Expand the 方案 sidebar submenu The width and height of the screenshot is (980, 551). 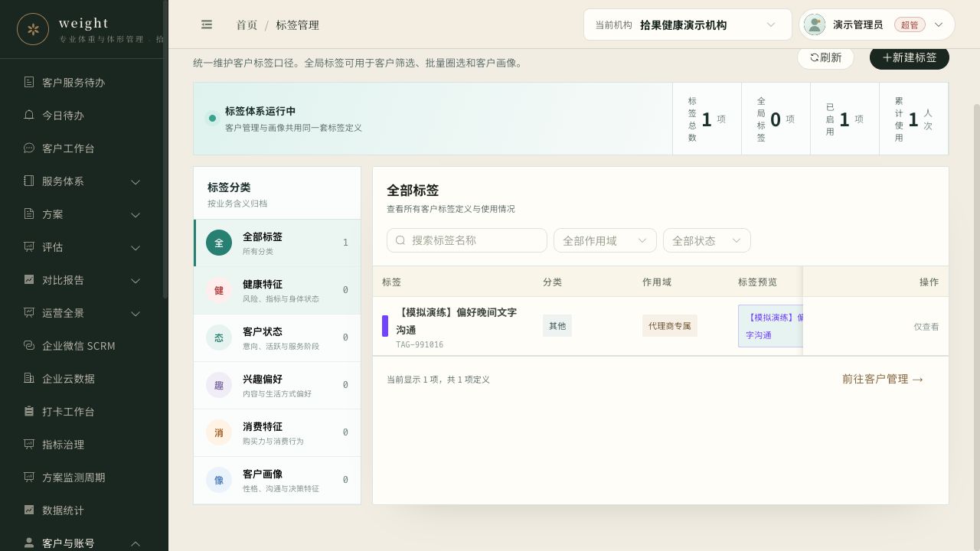pos(136,214)
